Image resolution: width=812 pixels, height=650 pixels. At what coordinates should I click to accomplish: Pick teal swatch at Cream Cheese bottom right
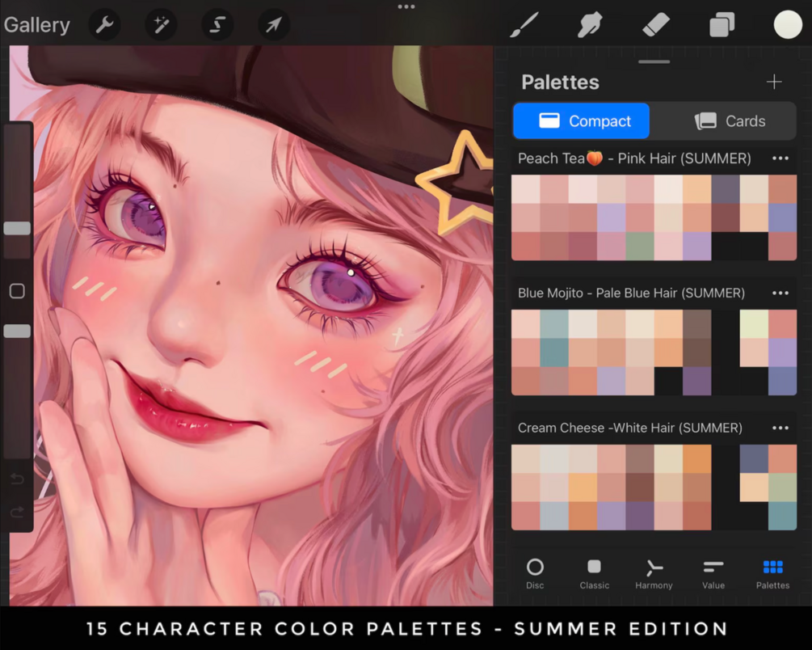click(x=782, y=516)
